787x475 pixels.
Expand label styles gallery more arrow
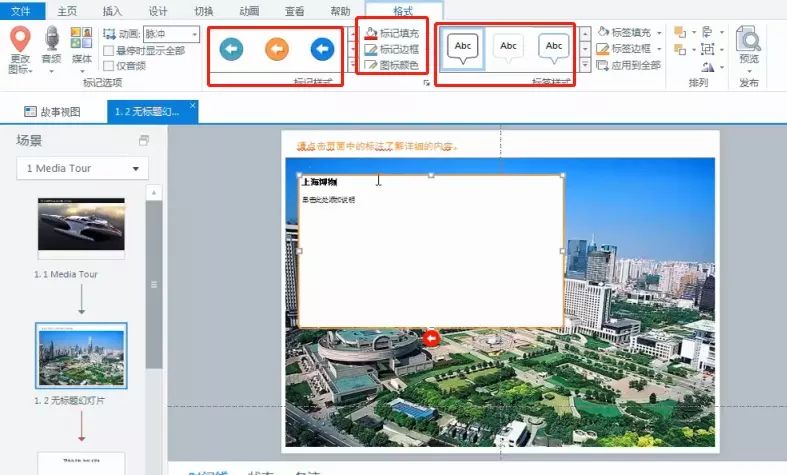click(x=585, y=64)
